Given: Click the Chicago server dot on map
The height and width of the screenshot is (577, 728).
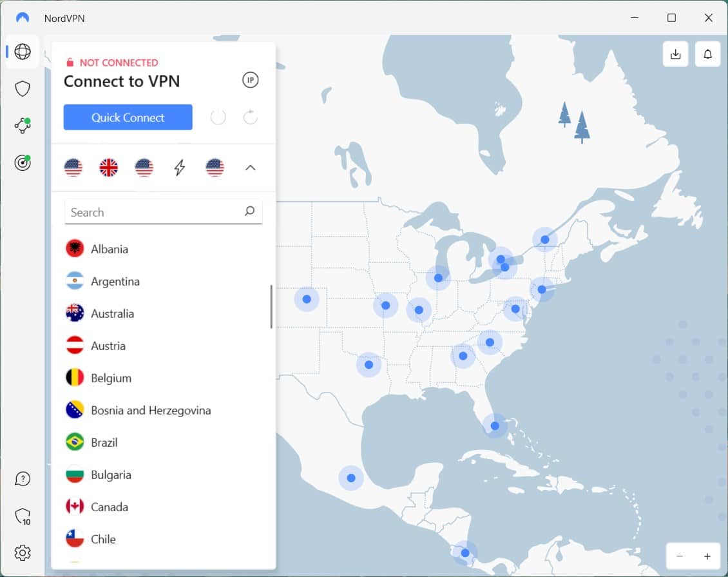Looking at the screenshot, I should [438, 278].
